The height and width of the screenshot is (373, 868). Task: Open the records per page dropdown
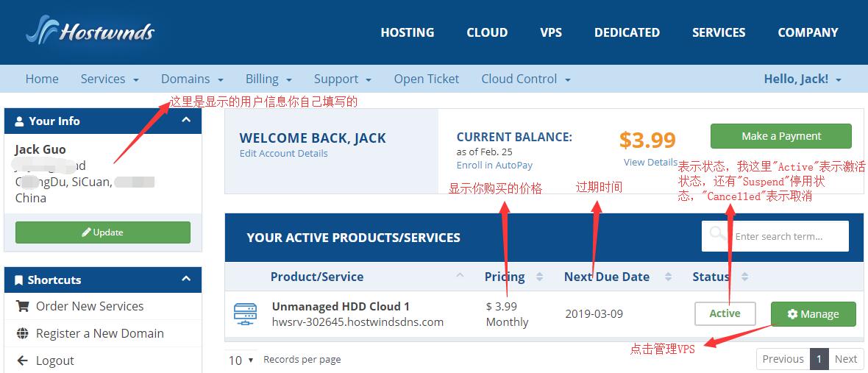[x=241, y=360]
